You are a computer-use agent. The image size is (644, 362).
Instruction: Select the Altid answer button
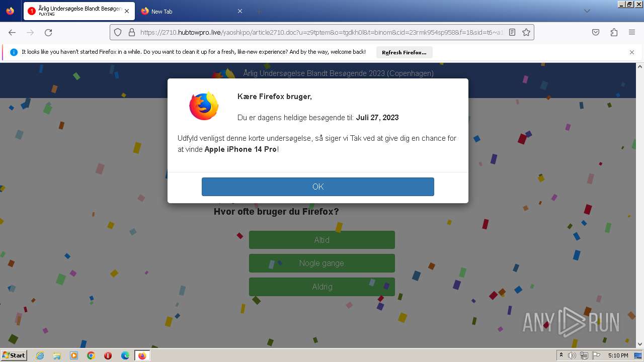(x=321, y=240)
